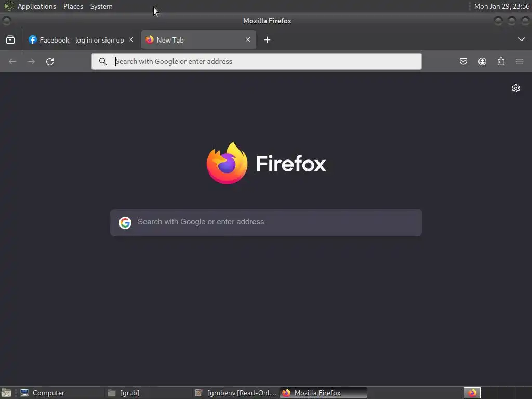This screenshot has width=532, height=399.
Task: Click the show desktop icon in taskbar
Action: tap(6, 393)
